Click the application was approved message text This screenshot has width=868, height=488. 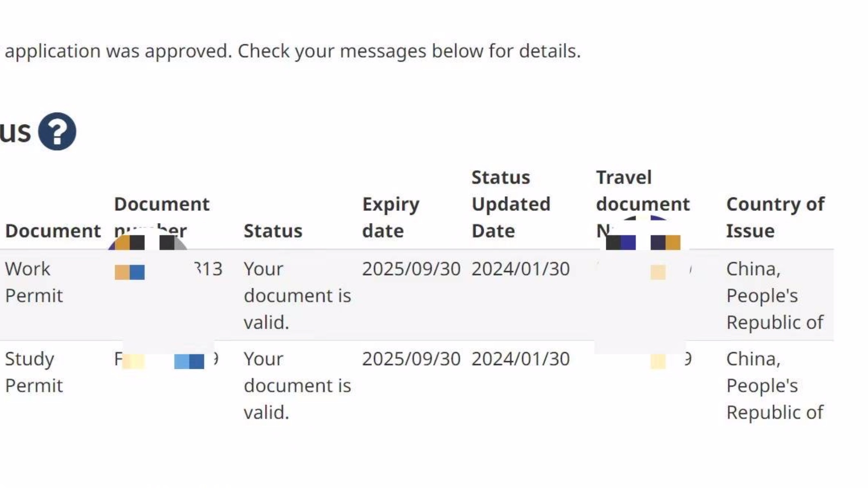coord(292,51)
